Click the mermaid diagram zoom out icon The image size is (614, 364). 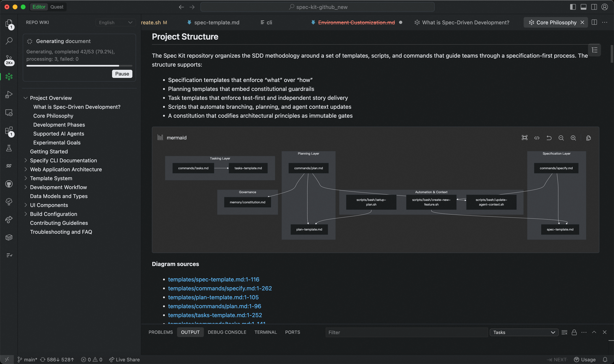[561, 138]
